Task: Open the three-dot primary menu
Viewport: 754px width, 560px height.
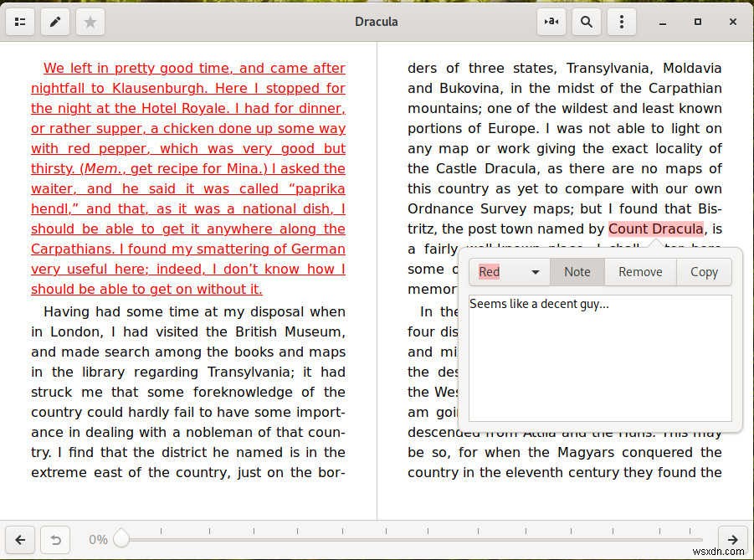Action: (x=621, y=22)
